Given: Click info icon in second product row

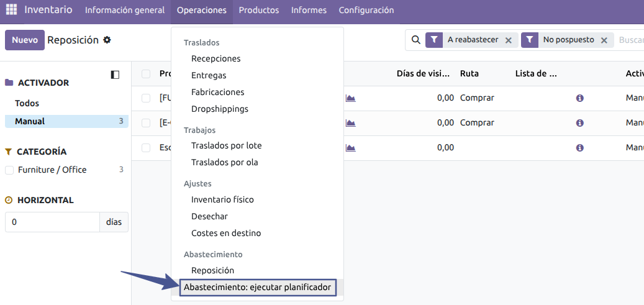Looking at the screenshot, I should pyautogui.click(x=580, y=123).
